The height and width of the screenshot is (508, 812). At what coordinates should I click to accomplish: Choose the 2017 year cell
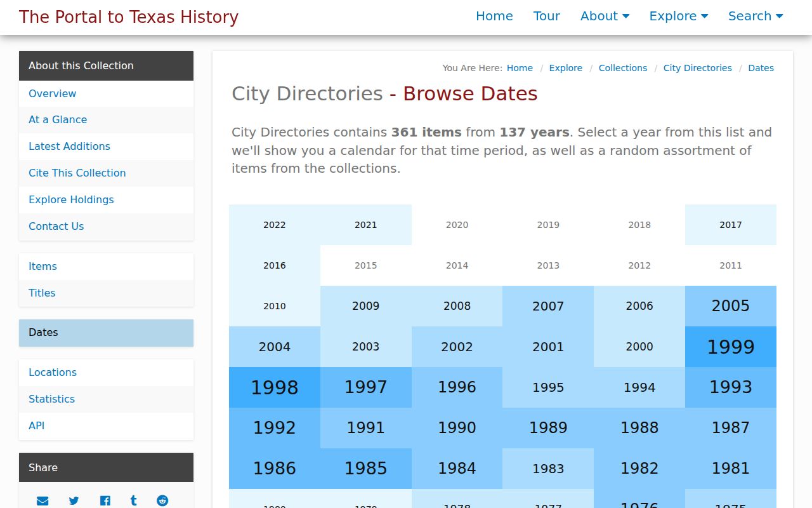731,225
